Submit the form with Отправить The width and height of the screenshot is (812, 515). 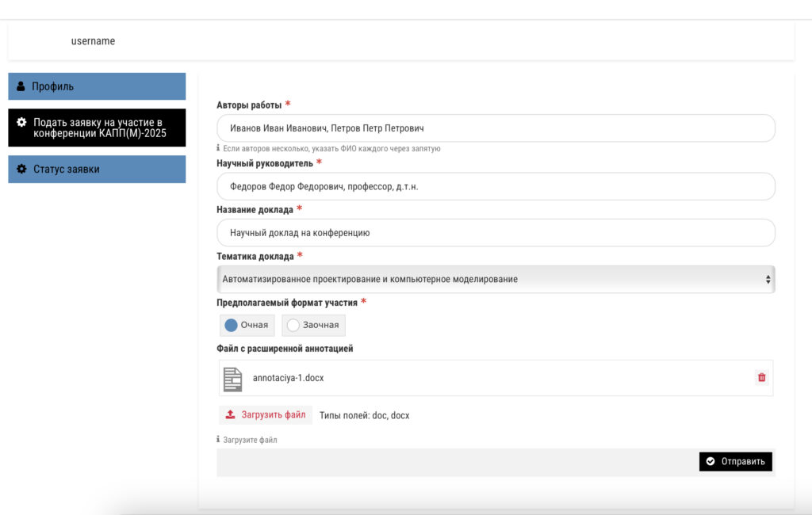point(735,462)
